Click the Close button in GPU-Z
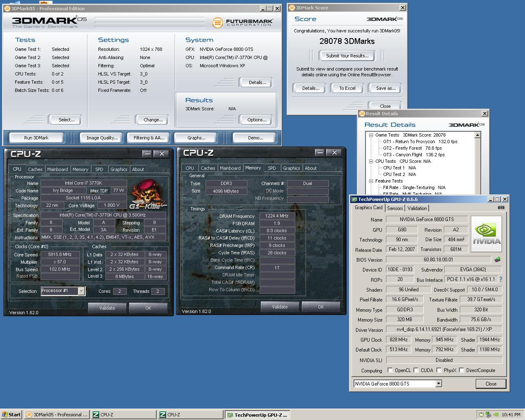 491,384
